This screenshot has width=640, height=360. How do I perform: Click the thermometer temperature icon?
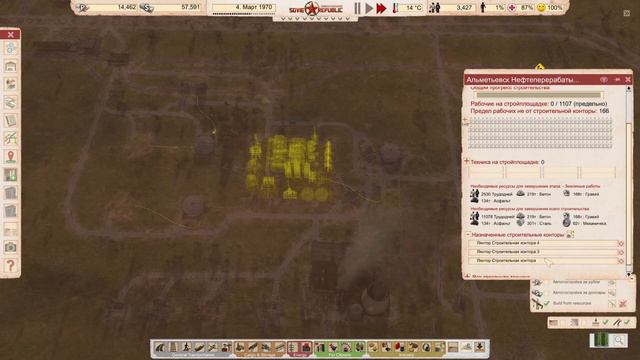pos(395,8)
